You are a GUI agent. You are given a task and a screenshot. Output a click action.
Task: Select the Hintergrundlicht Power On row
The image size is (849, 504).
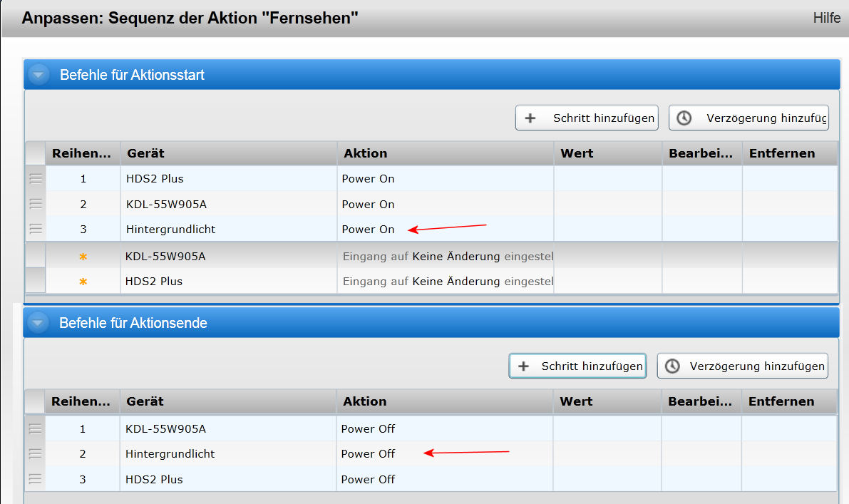coord(431,229)
